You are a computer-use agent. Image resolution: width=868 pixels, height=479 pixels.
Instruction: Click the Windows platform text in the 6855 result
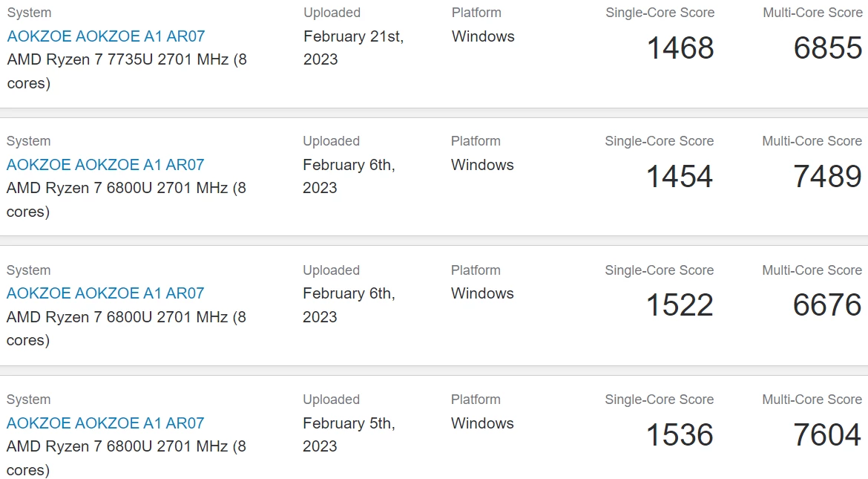[483, 36]
